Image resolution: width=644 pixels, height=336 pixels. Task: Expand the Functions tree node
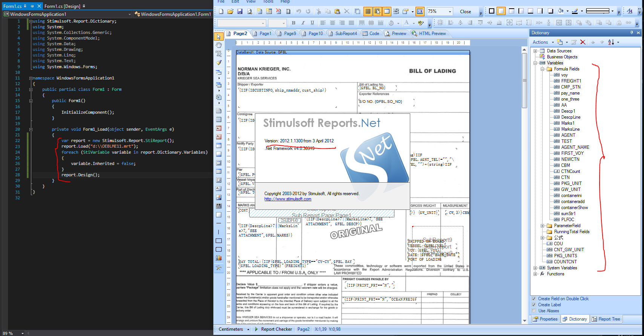[x=535, y=274]
